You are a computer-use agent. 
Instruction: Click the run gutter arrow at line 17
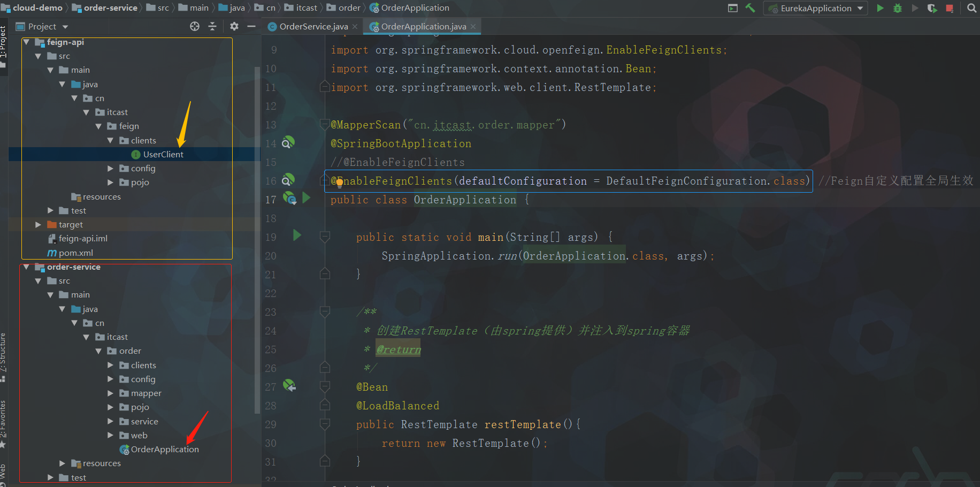[x=307, y=197]
